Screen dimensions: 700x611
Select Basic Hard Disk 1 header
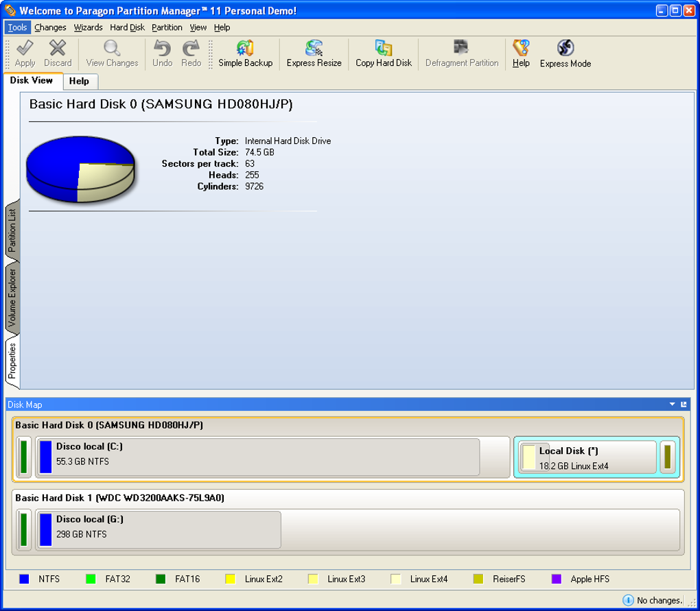pyautogui.click(x=119, y=498)
